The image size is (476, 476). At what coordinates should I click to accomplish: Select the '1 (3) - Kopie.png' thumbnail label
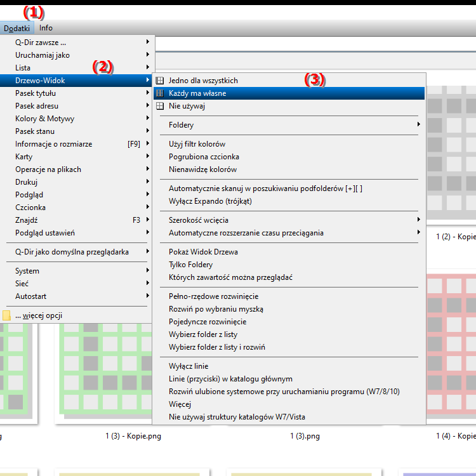[x=133, y=436]
